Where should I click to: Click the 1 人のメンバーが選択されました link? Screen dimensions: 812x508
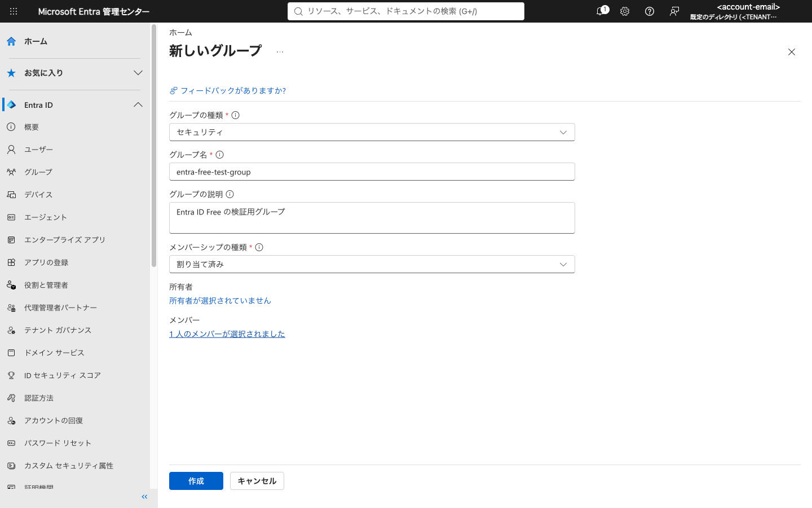227,334
